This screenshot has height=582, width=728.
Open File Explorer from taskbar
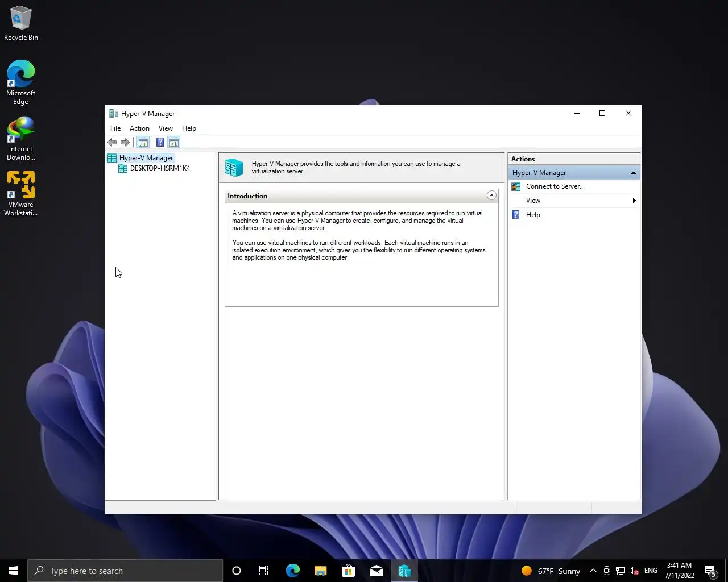click(x=321, y=571)
